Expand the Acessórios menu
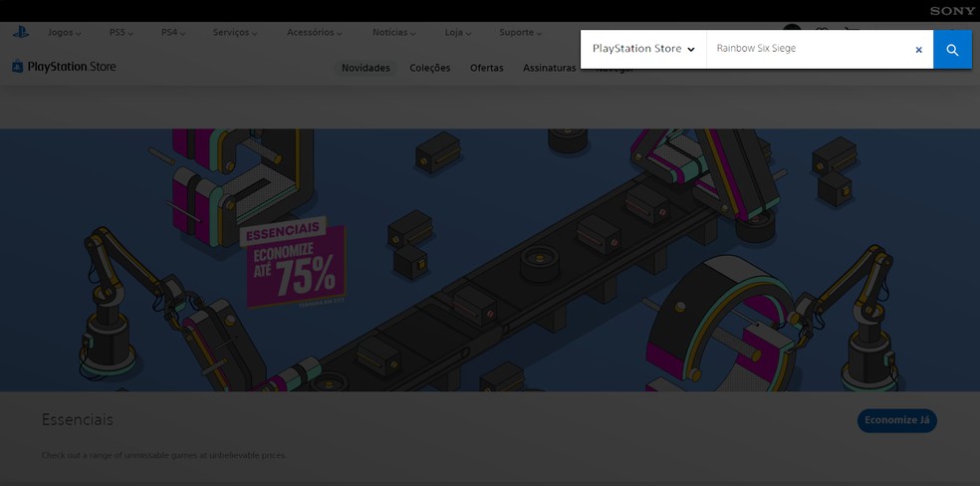 (x=315, y=33)
